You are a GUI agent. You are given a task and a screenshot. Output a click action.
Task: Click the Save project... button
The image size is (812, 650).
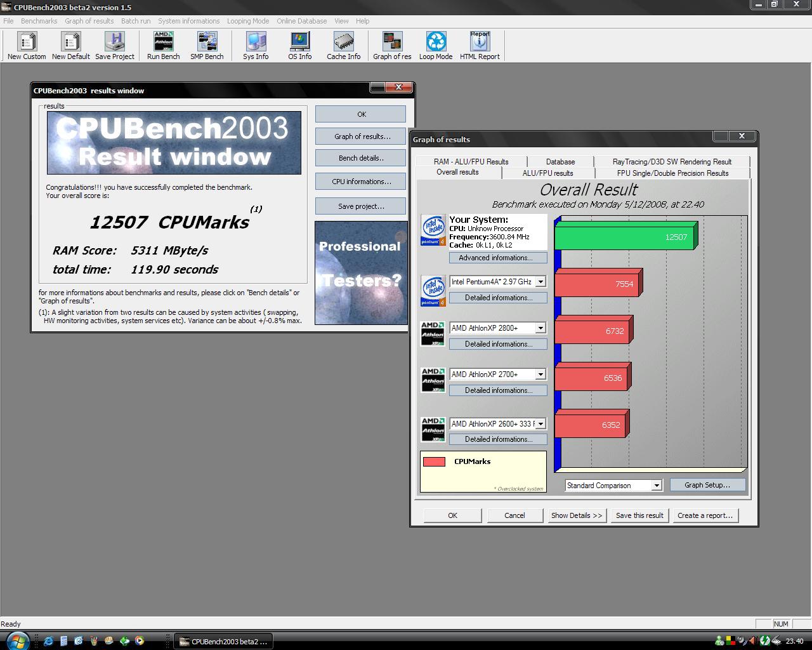tap(361, 206)
